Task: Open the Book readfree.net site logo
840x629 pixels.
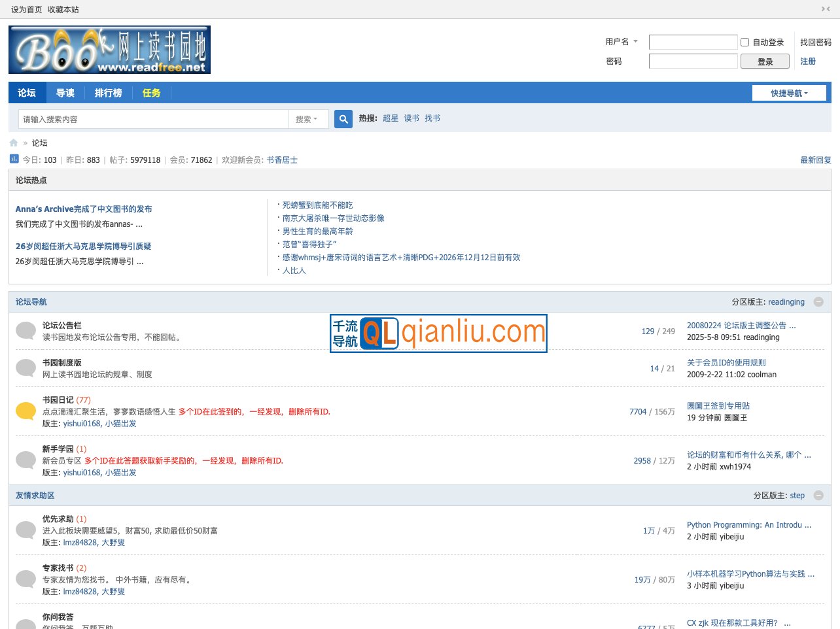Action: (109, 50)
